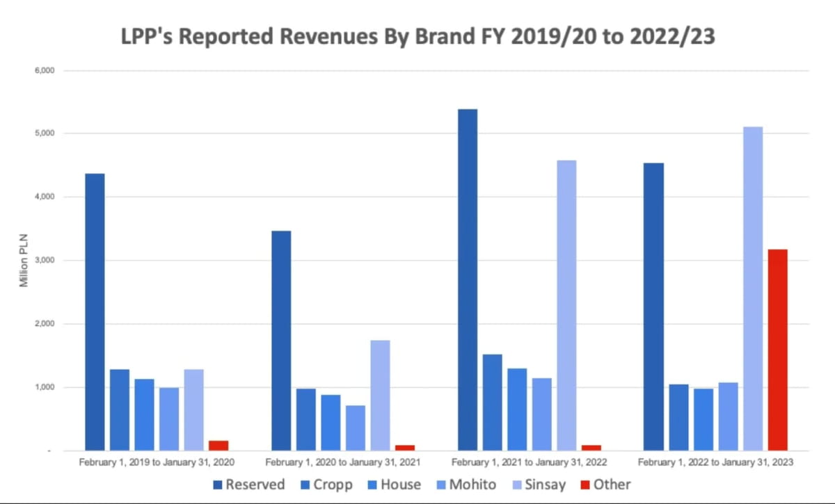Click the 'February 1, 2022 to January 31, 2023' axis label
The image size is (835, 504).
pos(715,462)
